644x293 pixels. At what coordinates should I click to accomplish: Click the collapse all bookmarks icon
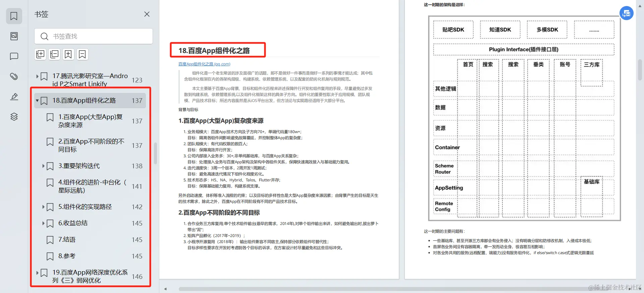click(54, 54)
